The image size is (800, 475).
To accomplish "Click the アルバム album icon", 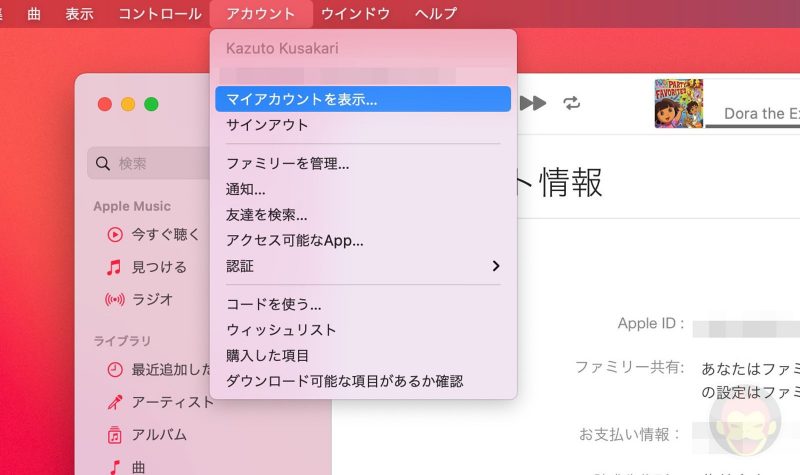I will 115,435.
